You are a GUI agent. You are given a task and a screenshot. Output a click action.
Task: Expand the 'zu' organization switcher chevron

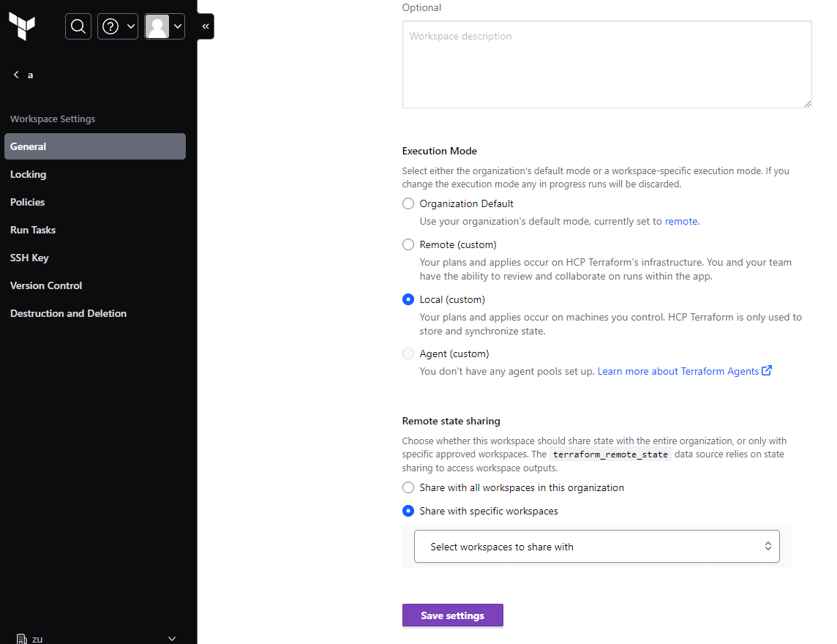pos(172,639)
